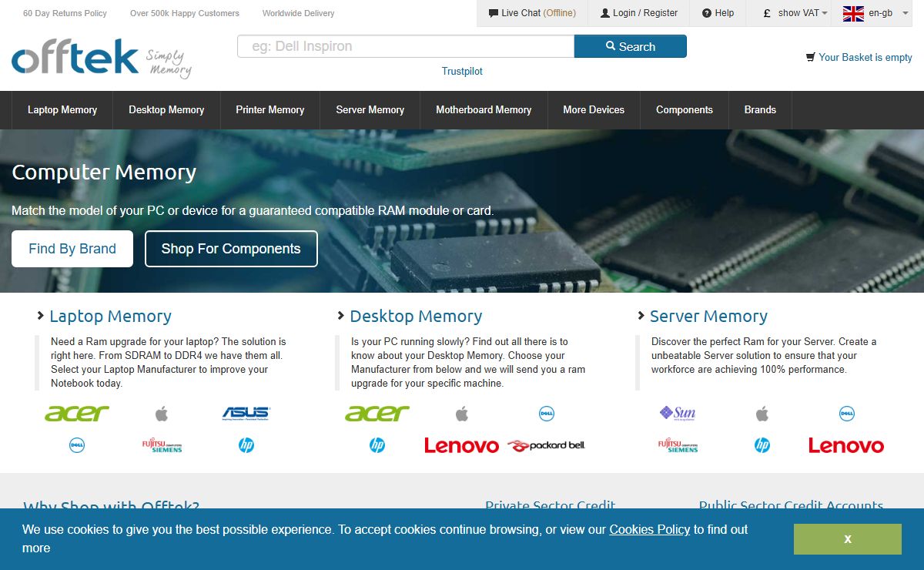Screen dimensions: 924x570
Task: Click the '60 Day Returns Policy' text
Action: point(65,13)
